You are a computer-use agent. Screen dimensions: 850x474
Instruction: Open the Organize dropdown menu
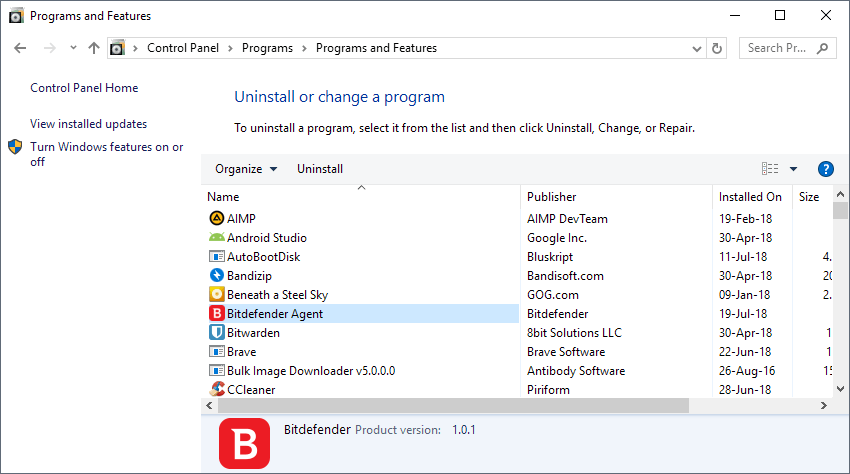coord(246,169)
